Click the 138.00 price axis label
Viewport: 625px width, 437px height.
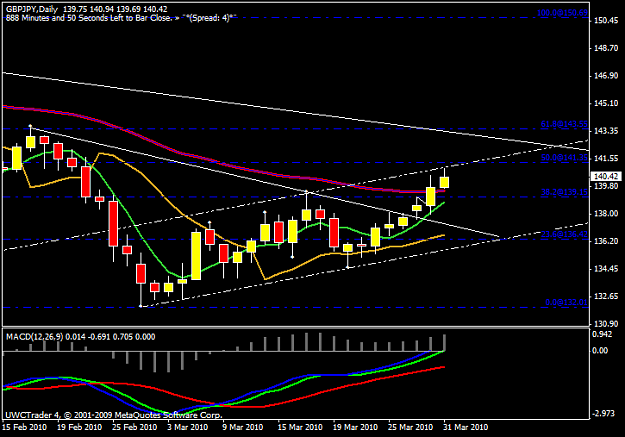[x=606, y=213]
